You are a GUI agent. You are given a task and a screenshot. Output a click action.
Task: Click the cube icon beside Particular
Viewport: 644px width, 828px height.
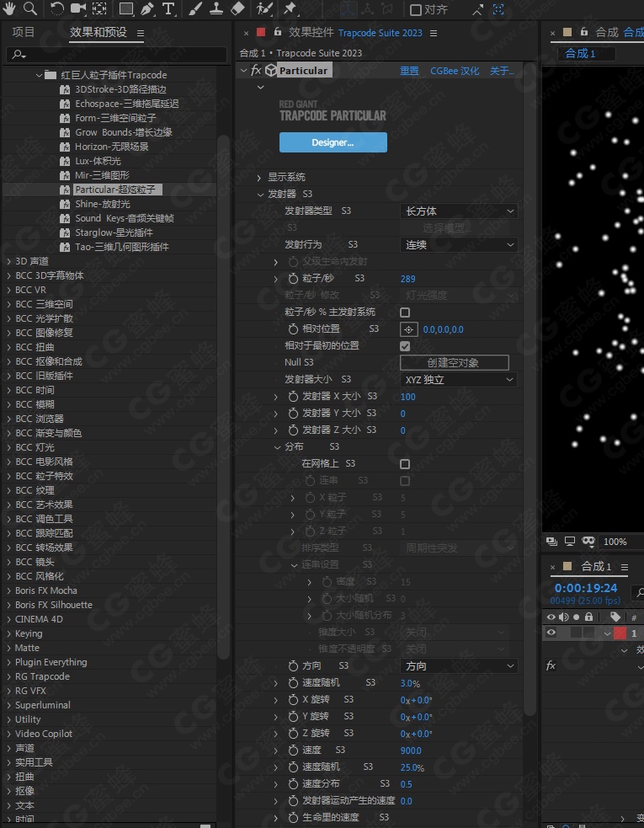coord(271,71)
